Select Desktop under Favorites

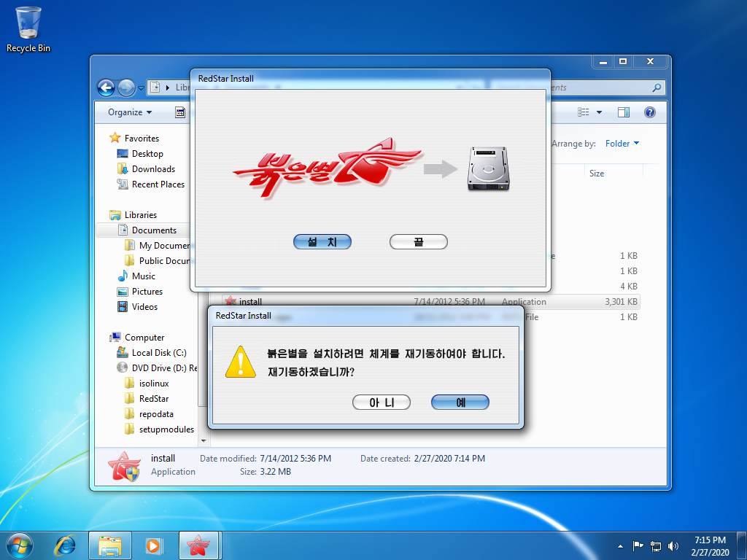click(147, 154)
